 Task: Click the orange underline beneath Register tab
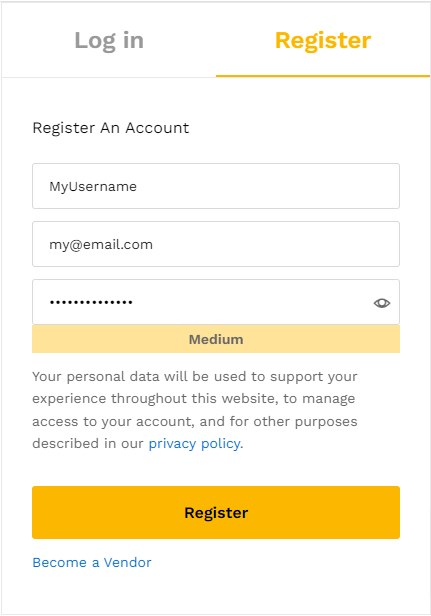(323, 76)
